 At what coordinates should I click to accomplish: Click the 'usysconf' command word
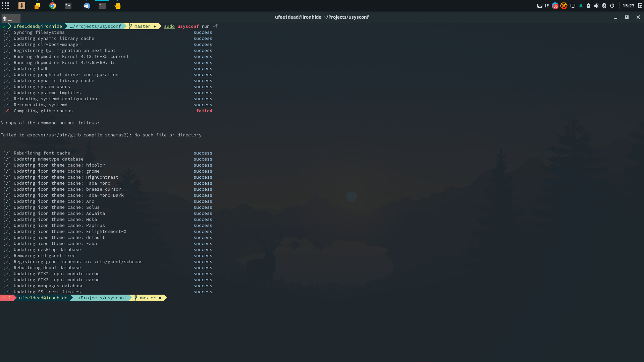pyautogui.click(x=188, y=26)
